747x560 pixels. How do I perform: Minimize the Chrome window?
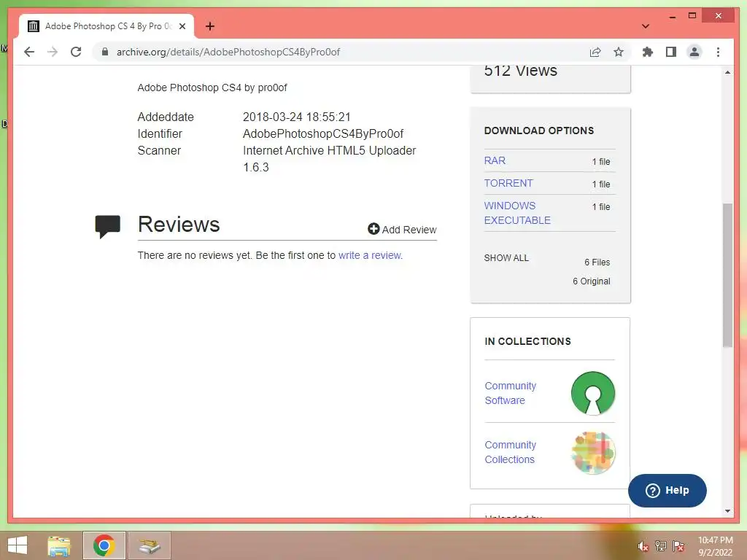(x=672, y=16)
